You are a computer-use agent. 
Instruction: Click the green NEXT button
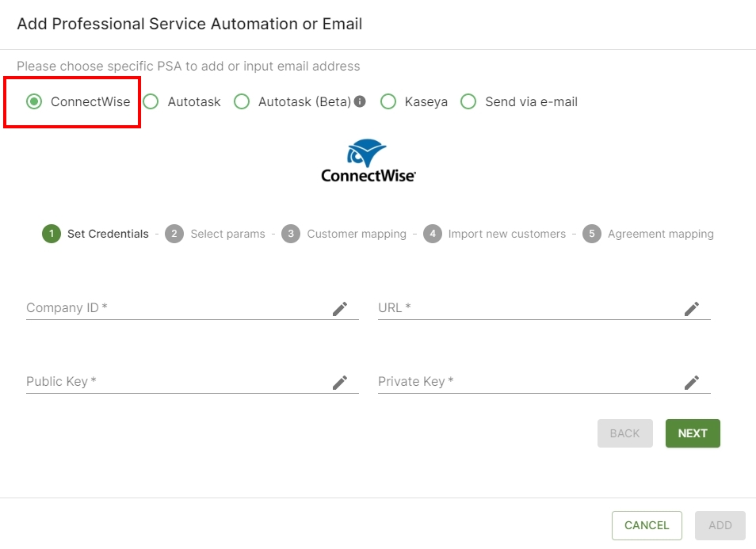coord(693,433)
